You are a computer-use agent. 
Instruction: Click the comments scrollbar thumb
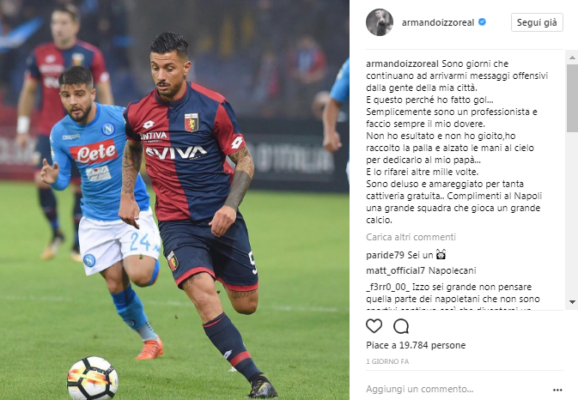point(572,98)
